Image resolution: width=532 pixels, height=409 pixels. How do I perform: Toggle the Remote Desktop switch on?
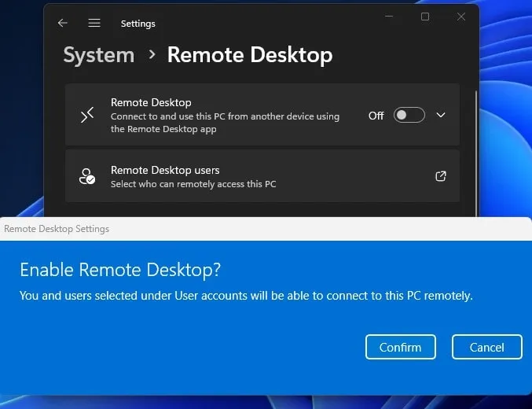(x=409, y=115)
